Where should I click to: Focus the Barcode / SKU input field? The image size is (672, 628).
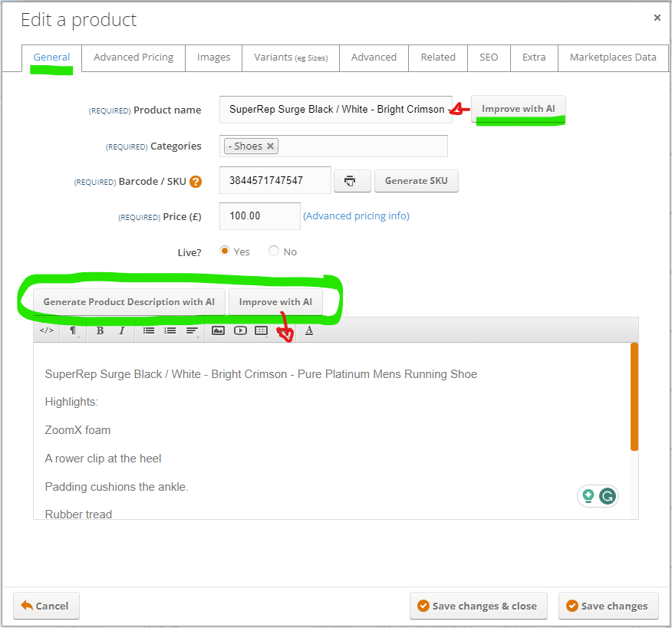[275, 180]
